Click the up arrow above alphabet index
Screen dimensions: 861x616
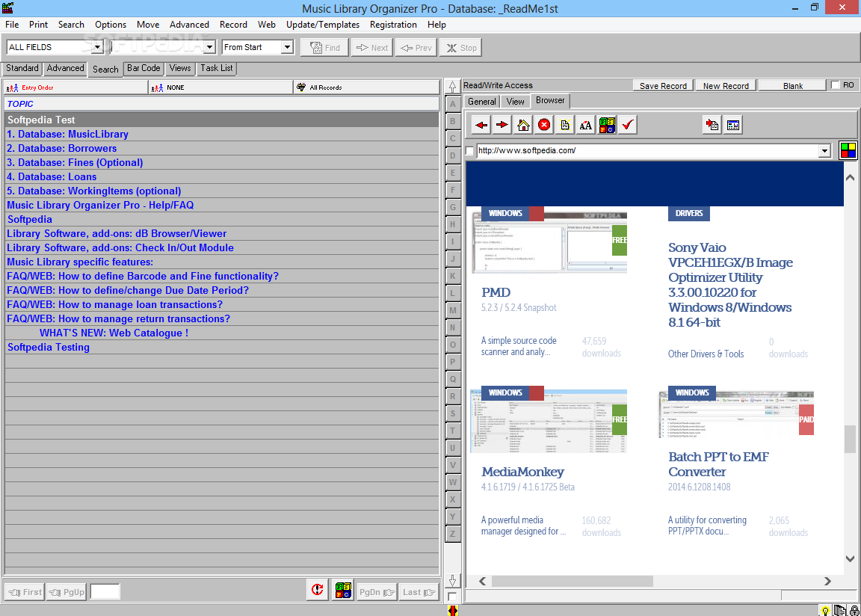click(x=452, y=87)
